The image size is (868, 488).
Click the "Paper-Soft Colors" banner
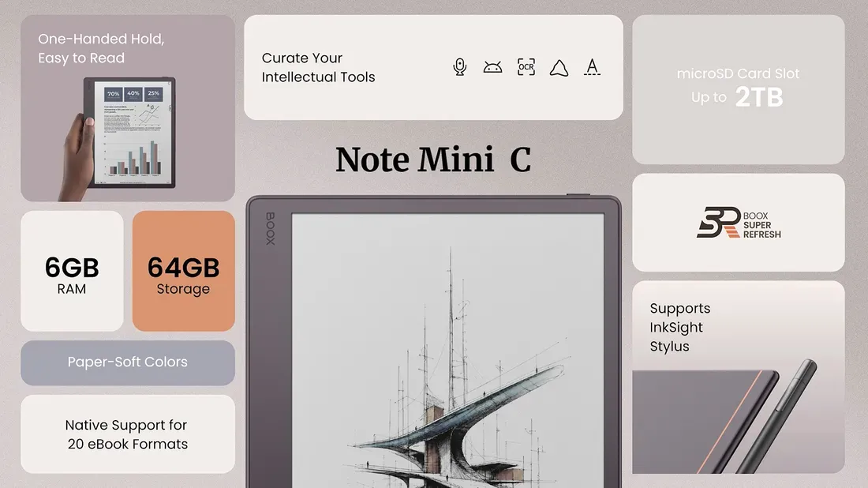coord(128,362)
